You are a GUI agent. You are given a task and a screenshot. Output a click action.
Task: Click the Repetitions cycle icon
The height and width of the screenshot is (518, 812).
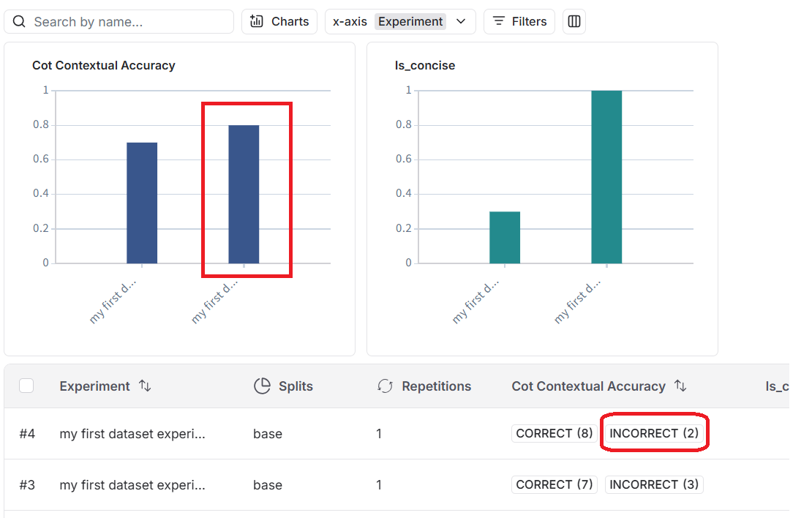click(x=386, y=386)
